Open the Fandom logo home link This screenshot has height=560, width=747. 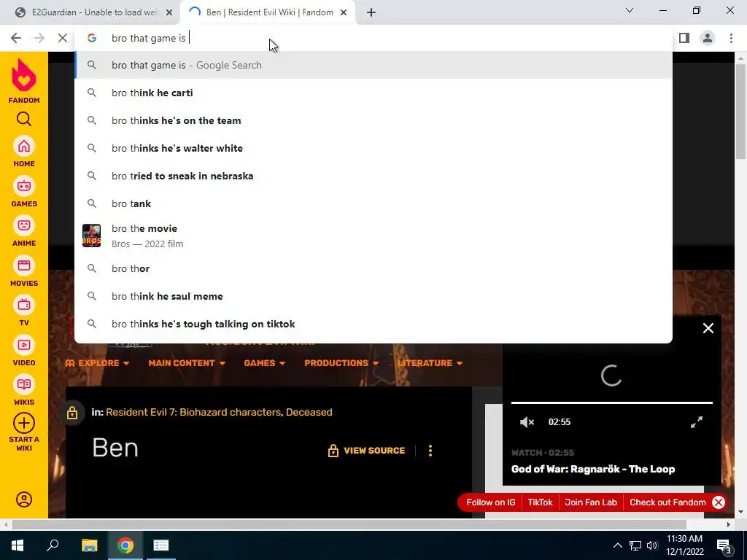click(x=24, y=81)
